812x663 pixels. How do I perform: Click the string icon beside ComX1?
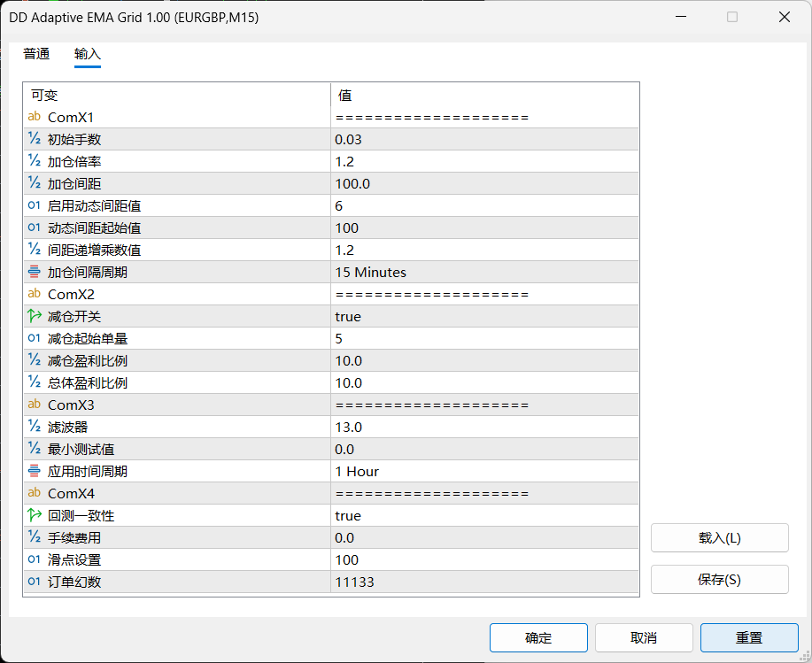35,117
